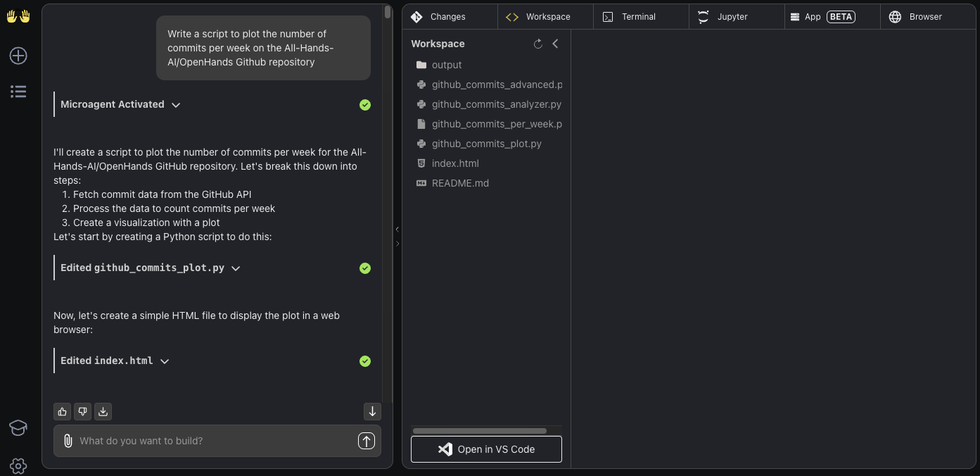The width and height of the screenshot is (980, 476).
Task: Expand the Edited github_commits_plot.py section
Action: pos(236,268)
